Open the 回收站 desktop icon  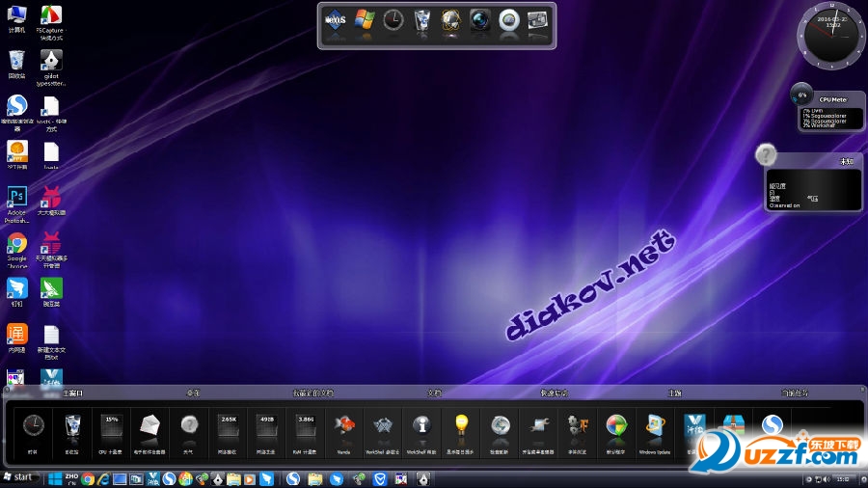coord(16,65)
